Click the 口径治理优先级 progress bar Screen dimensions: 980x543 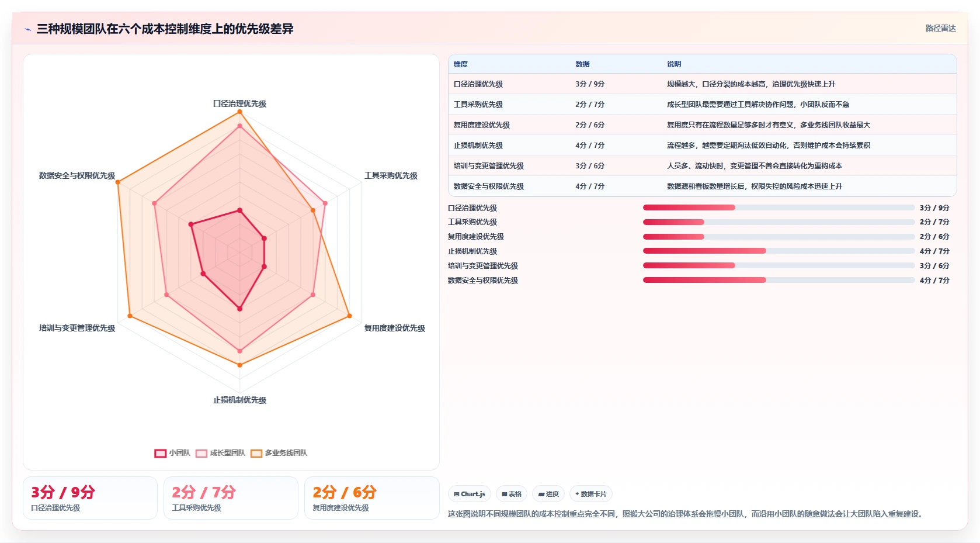[779, 207]
